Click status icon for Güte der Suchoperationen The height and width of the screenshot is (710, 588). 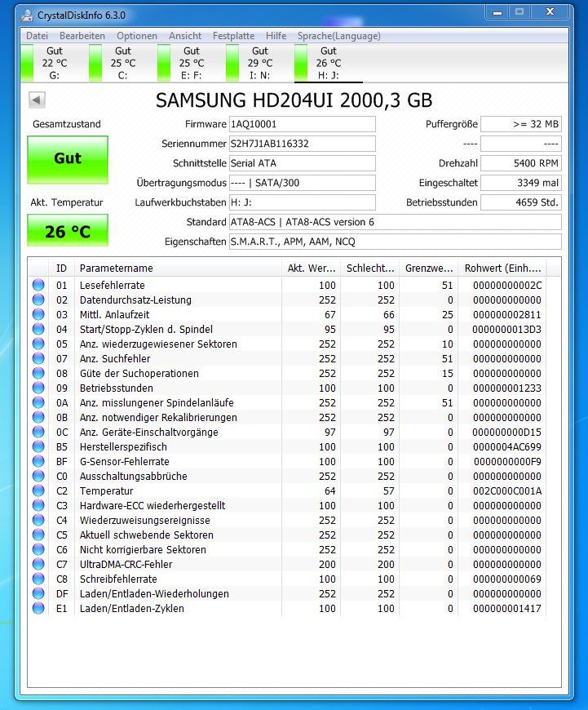click(x=38, y=373)
